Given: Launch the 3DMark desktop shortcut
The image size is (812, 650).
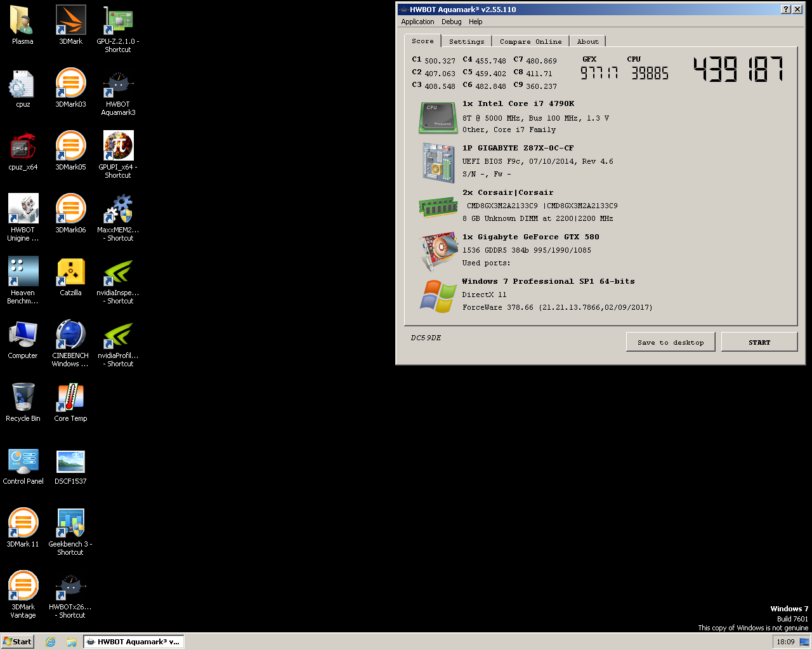Looking at the screenshot, I should (70, 25).
